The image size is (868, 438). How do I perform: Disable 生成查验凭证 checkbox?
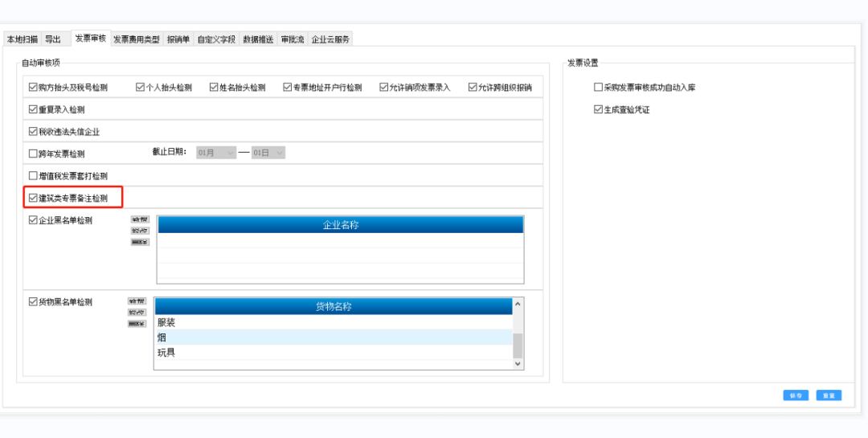[x=598, y=110]
